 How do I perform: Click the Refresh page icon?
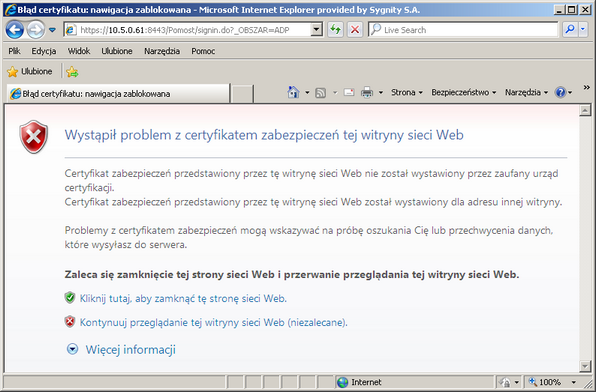[x=335, y=30]
